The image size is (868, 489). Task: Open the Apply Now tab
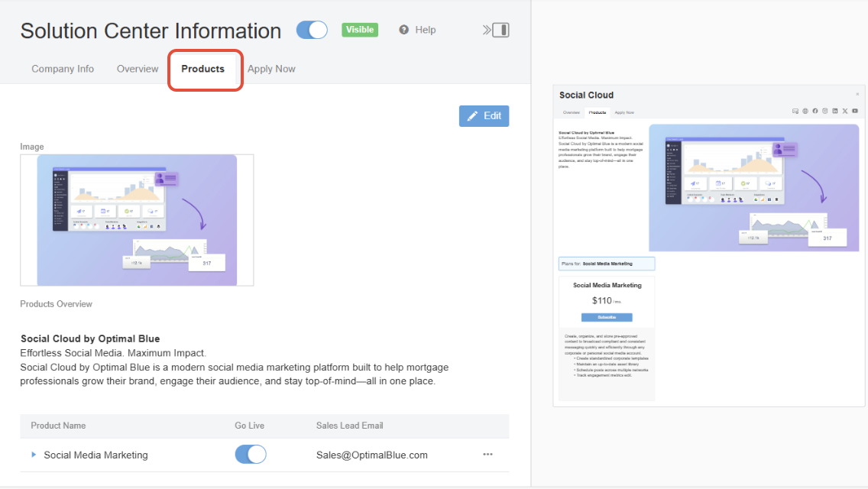(x=271, y=69)
